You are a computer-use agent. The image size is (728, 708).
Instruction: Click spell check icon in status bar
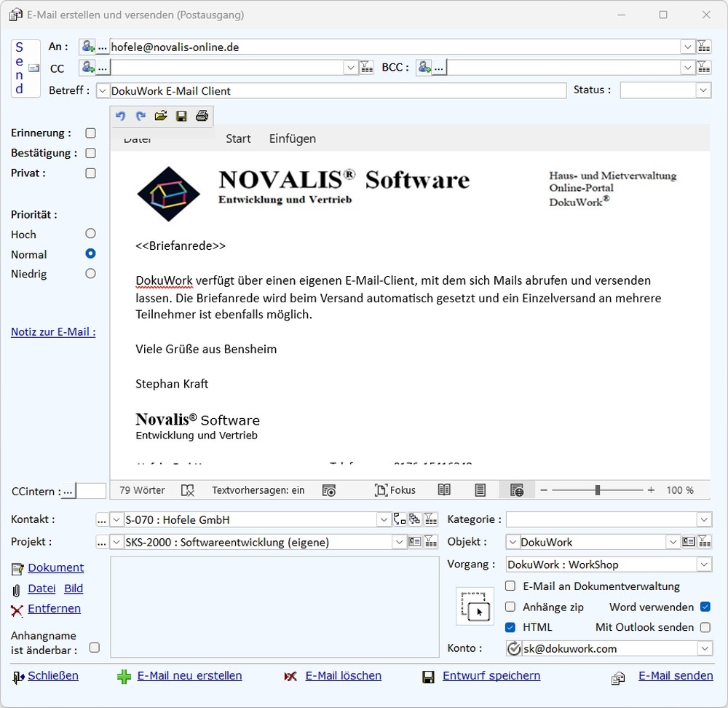(188, 490)
